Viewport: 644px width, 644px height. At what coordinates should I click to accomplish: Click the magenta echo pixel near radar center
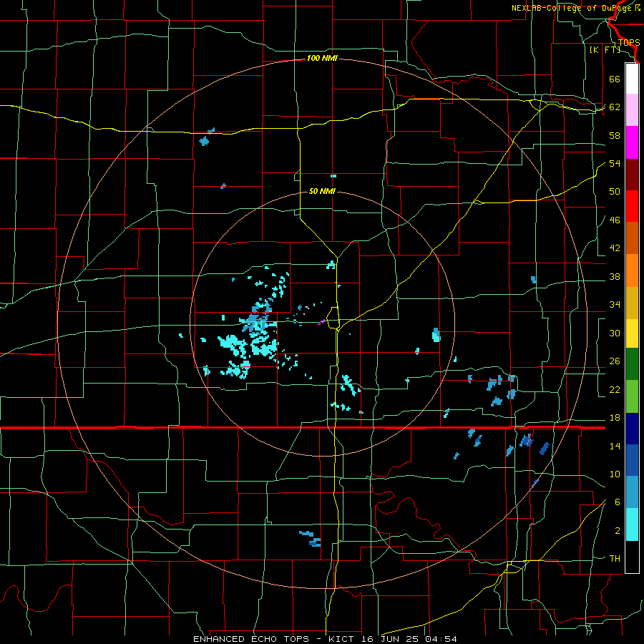(x=321, y=322)
